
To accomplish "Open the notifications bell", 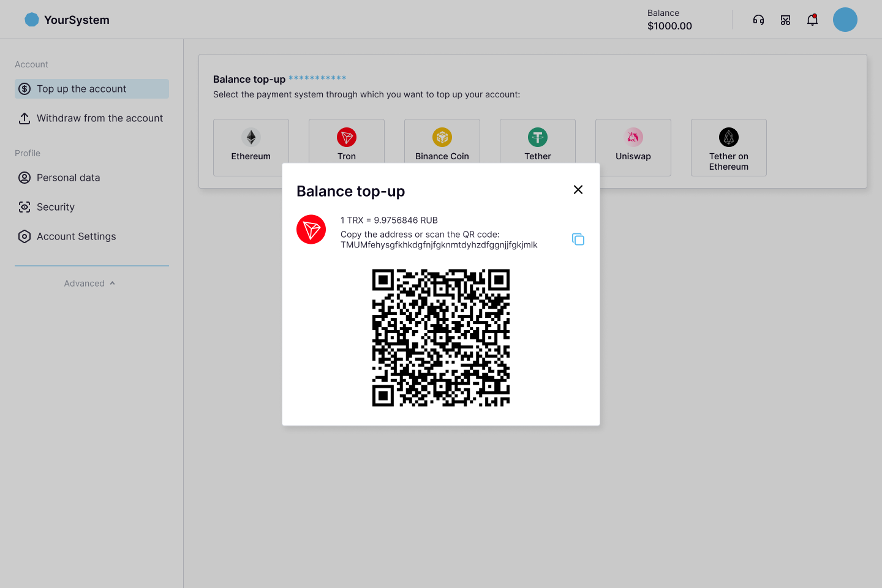I will click(812, 20).
